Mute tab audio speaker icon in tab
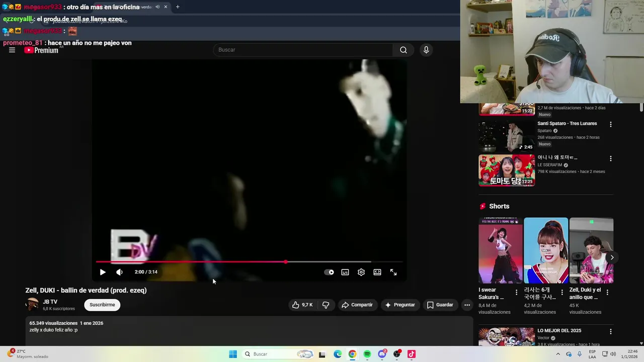The width and height of the screenshot is (644, 362). click(x=157, y=7)
